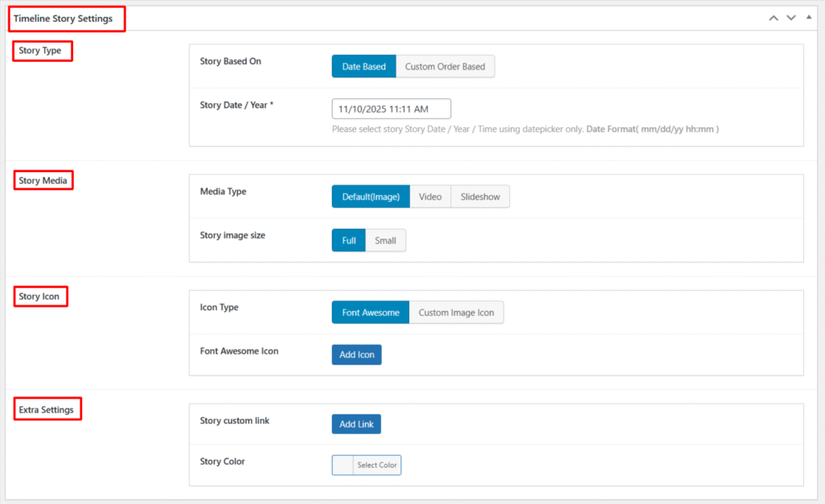Move Timeline Story Settings box up
This screenshot has width=825, height=504.
[x=773, y=17]
